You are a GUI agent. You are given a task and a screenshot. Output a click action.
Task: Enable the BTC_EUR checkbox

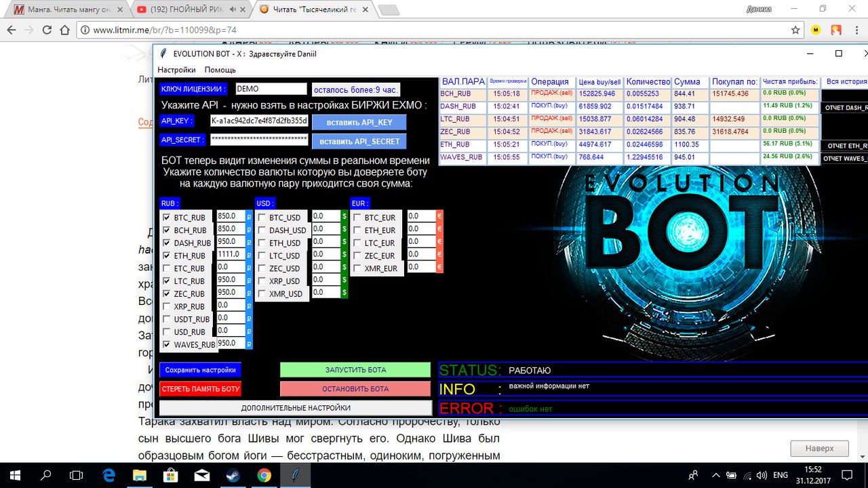coord(357,218)
